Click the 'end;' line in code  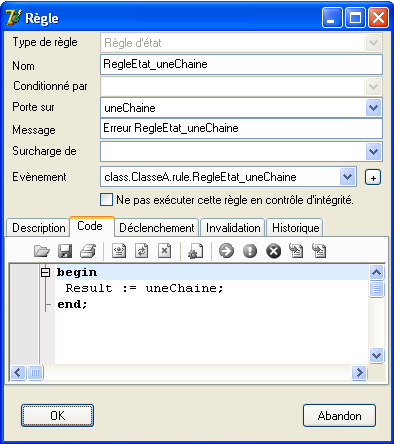click(x=72, y=304)
